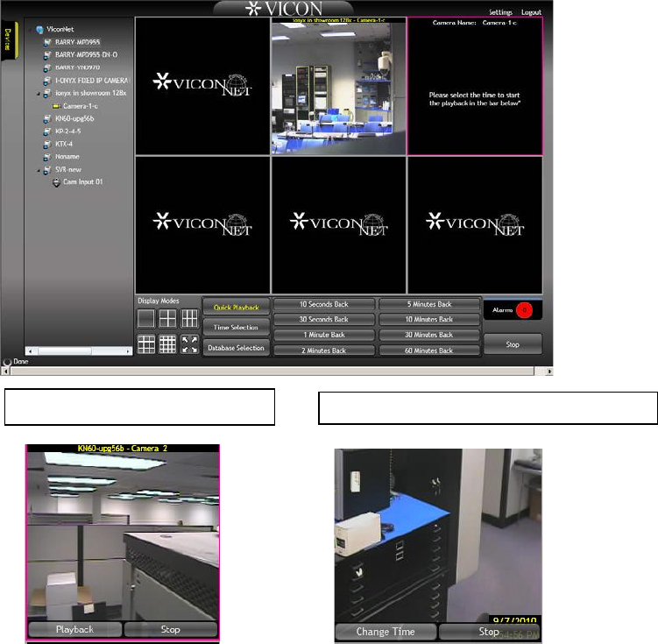Click the red alarm counter indicator

point(524,310)
